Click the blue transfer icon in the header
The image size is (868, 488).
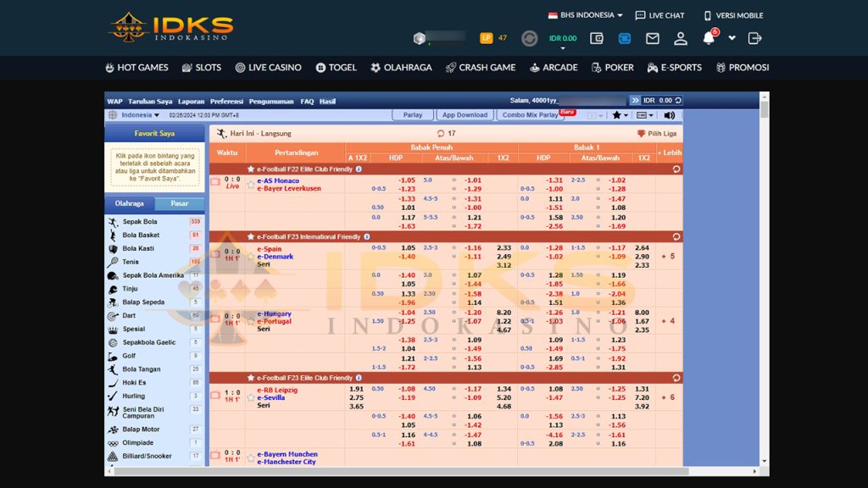625,38
